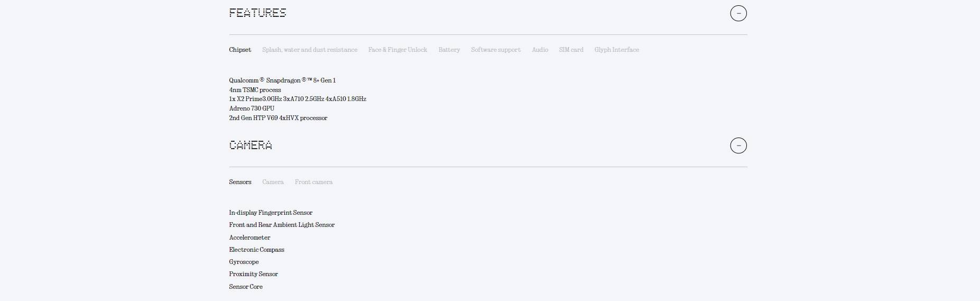View the SIM card tab

571,50
